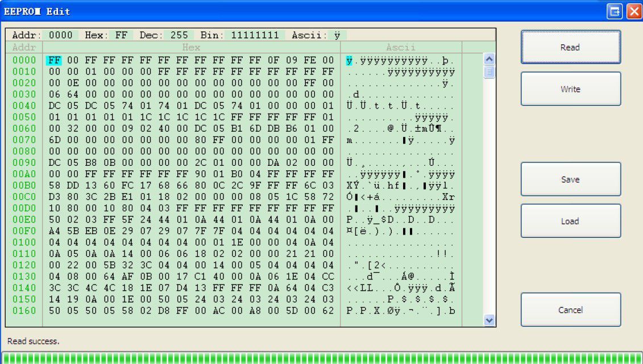Click the Read success status message
This screenshot has height=364, width=643.
[x=33, y=341]
